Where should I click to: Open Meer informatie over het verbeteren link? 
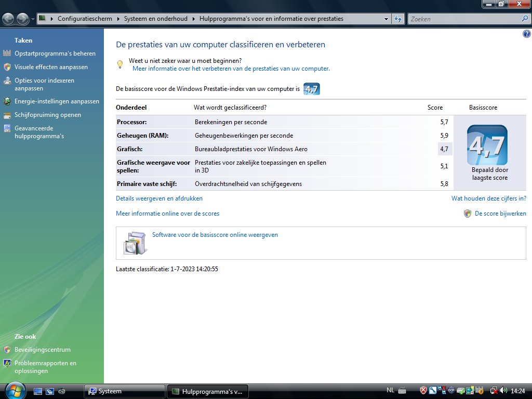point(231,69)
